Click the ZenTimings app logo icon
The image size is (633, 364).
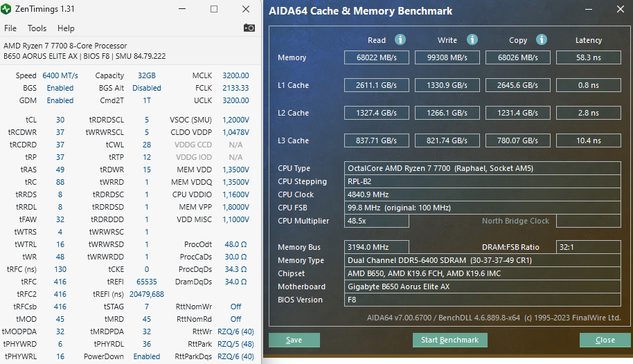(x=6, y=9)
